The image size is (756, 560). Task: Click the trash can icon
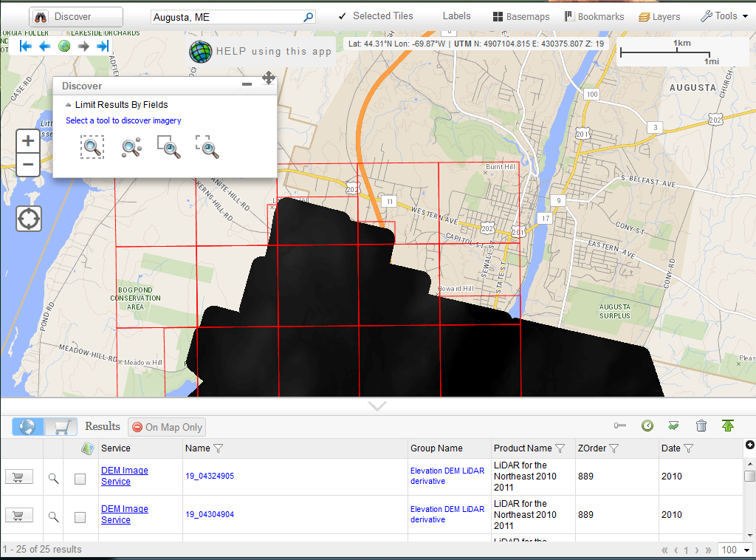click(x=701, y=426)
